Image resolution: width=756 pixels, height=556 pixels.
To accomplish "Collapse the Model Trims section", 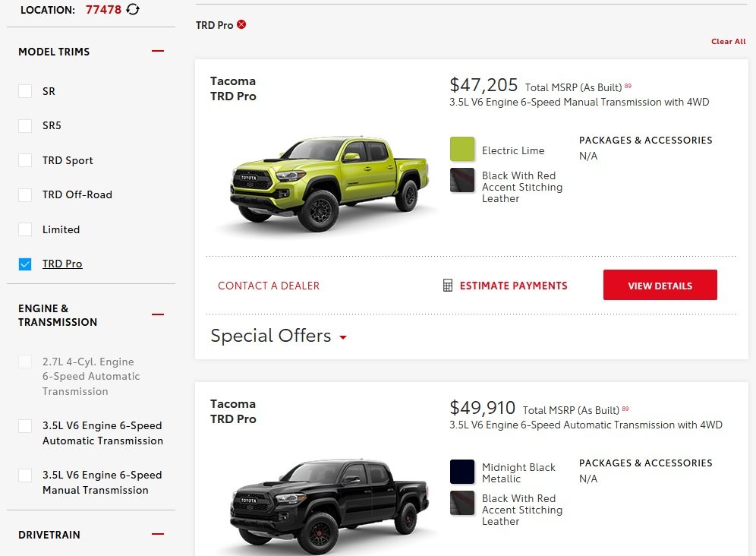I will tap(158, 51).
